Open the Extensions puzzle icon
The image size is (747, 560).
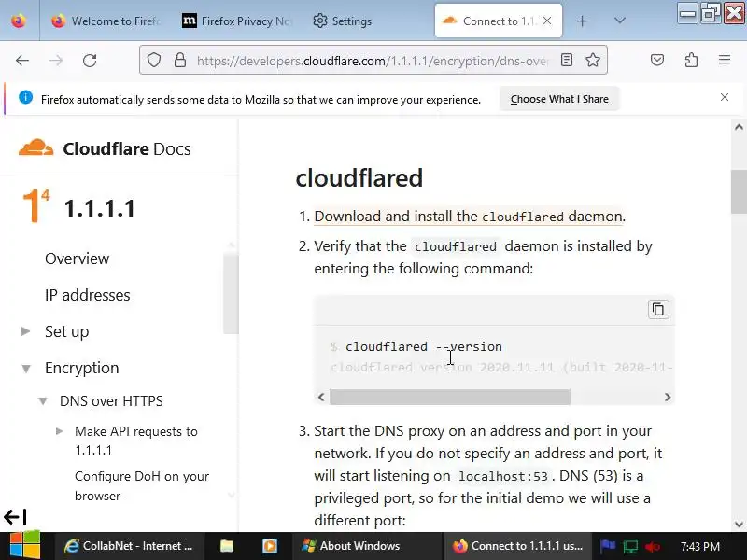point(691,60)
